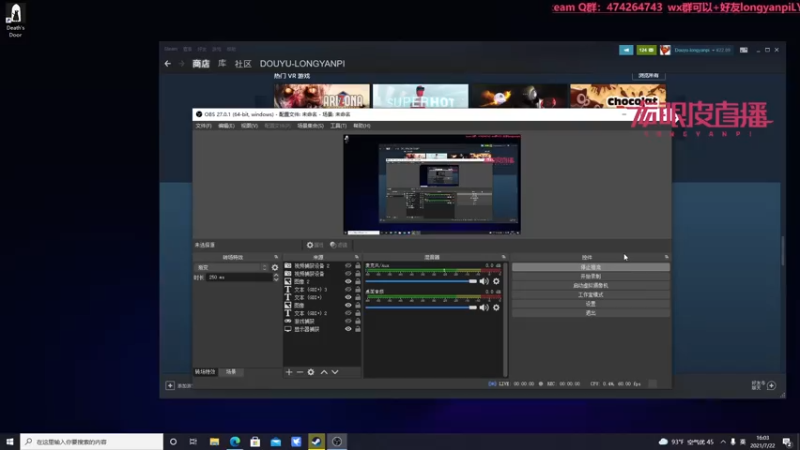800x450 pixels.
Task: Lock the 视频捕获设备 2 source
Action: 358,266
